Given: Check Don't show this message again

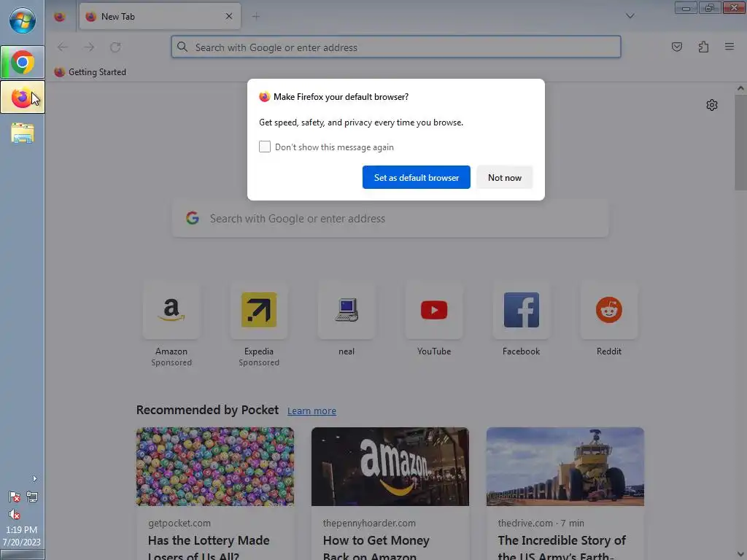Looking at the screenshot, I should (x=265, y=147).
